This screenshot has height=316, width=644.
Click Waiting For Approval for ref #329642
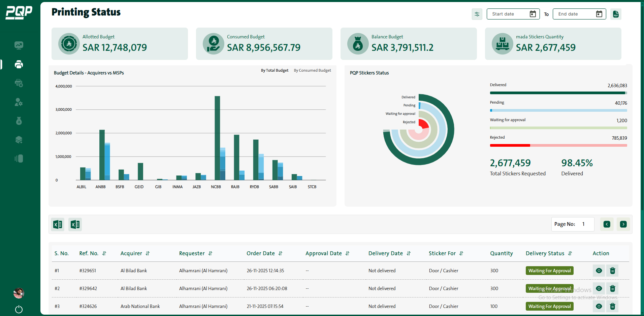[549, 288]
